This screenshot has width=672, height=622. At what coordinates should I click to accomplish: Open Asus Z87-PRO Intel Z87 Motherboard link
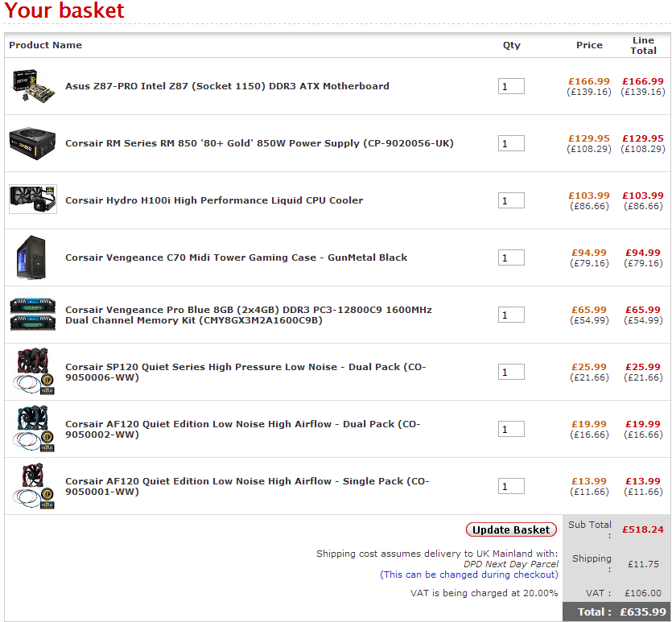[227, 86]
